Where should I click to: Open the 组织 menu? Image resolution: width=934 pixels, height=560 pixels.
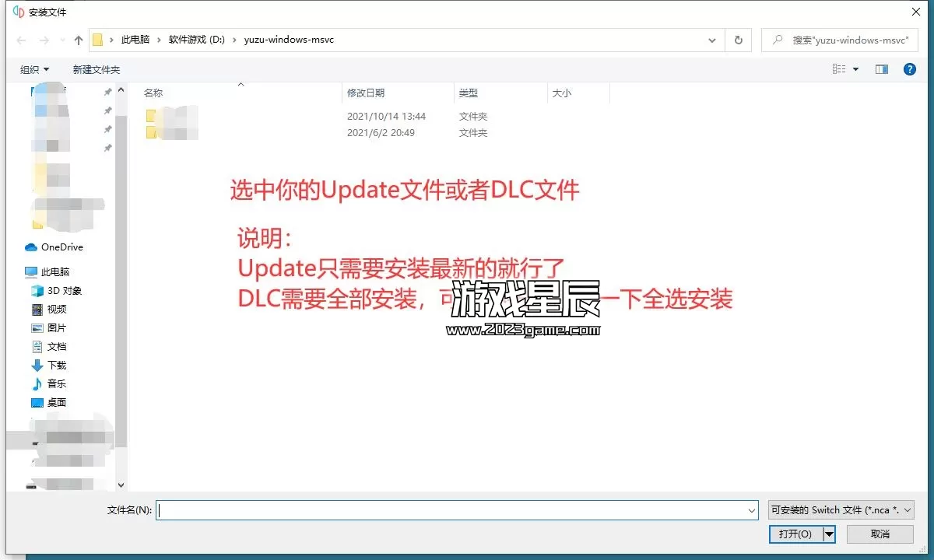(x=34, y=69)
